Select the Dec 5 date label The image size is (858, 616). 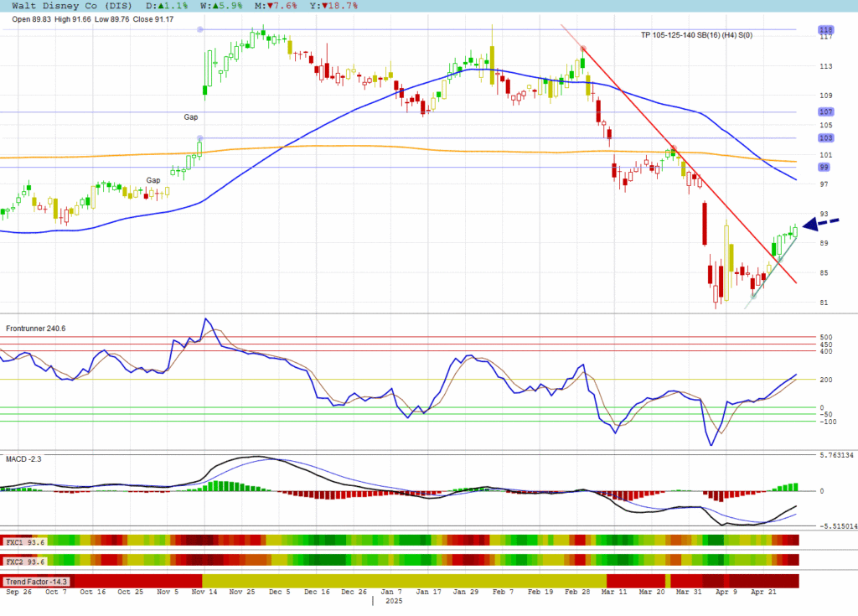tap(280, 592)
